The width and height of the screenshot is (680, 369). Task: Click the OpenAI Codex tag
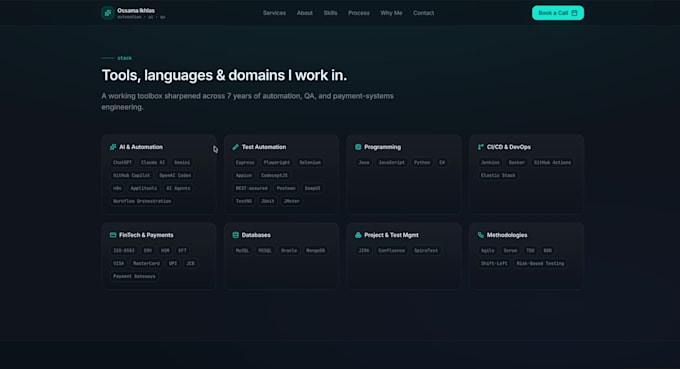175,176
